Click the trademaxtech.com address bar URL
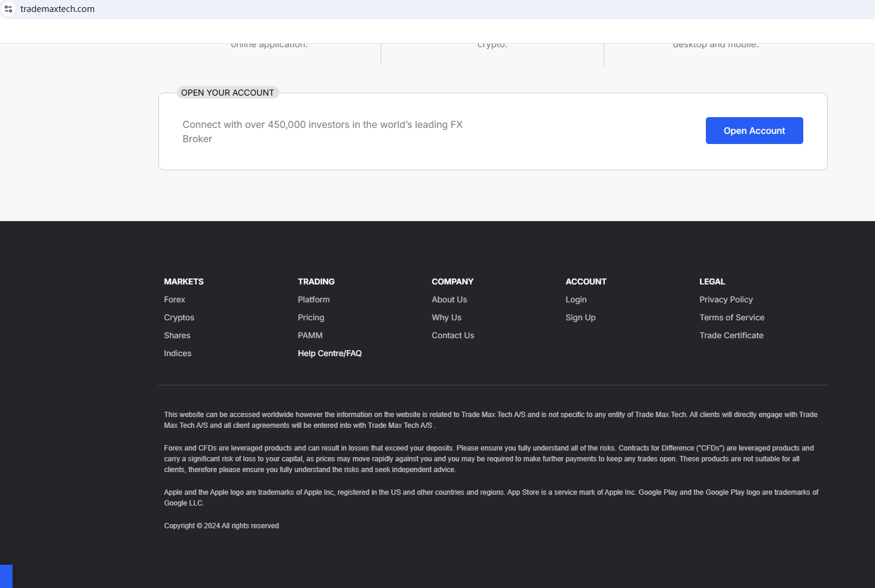This screenshot has height=588, width=875. pyautogui.click(x=57, y=9)
